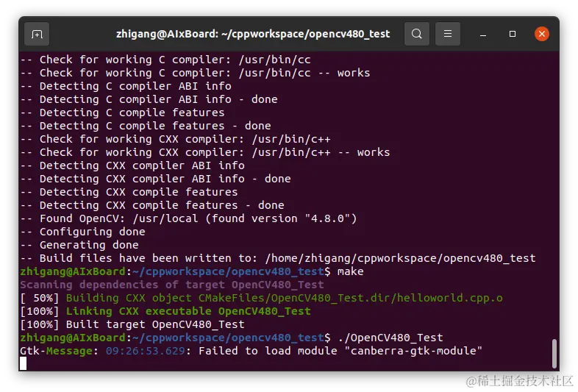The width and height of the screenshot is (578, 392).
Task: Click 'Check for working CXX compiler: /usr/bin/c++ -- works'
Action: point(205,153)
